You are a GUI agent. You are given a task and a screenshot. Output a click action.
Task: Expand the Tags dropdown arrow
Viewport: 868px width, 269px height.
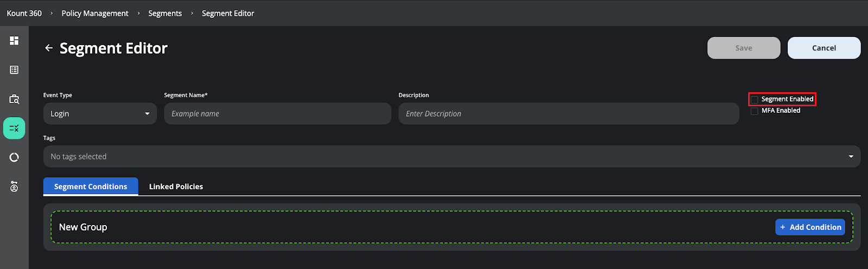pos(851,157)
